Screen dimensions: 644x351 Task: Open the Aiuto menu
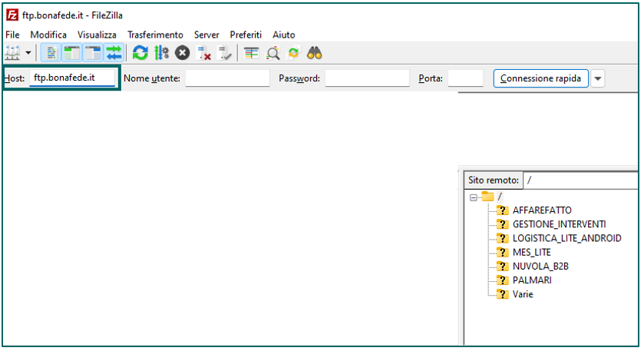pyautogui.click(x=284, y=35)
